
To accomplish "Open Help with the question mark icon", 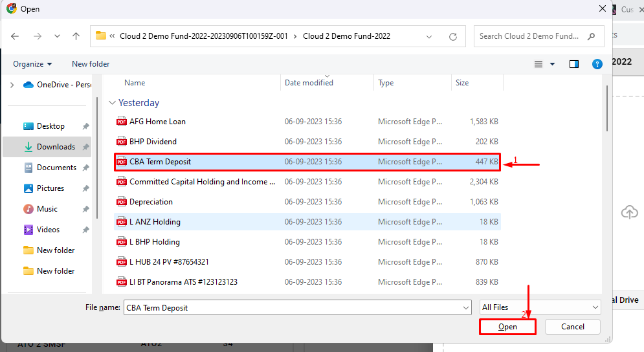I will click(597, 64).
